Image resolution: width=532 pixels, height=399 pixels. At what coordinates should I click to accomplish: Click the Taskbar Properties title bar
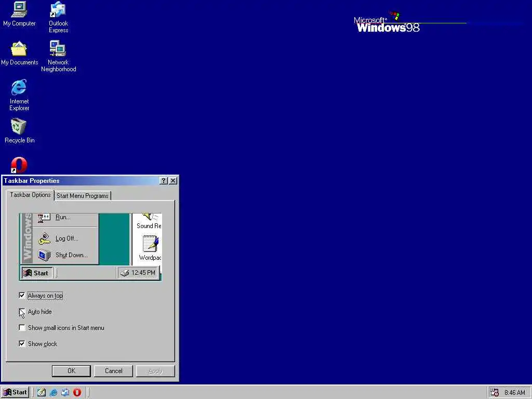81,180
